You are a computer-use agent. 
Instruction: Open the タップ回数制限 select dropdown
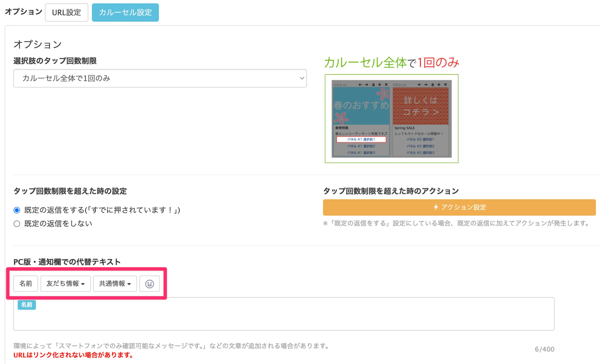[160, 78]
